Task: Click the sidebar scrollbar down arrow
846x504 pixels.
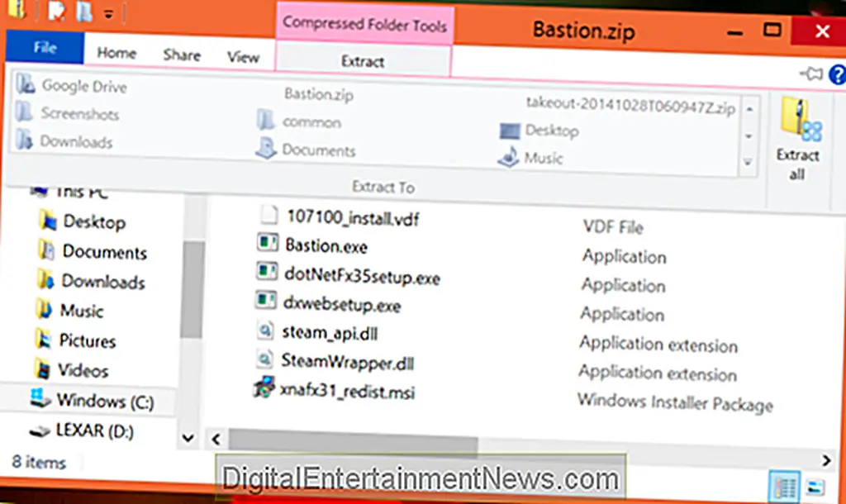Action: point(188,438)
